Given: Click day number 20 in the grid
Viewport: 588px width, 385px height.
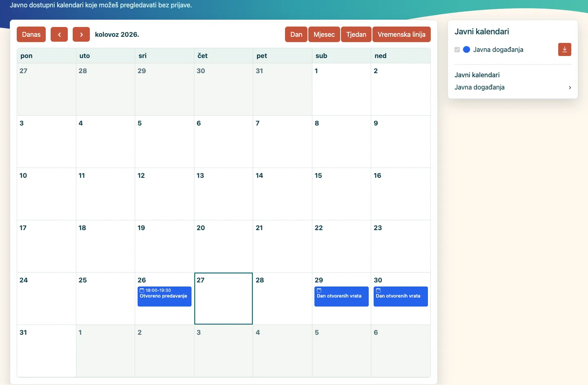Looking at the screenshot, I should click(x=201, y=228).
